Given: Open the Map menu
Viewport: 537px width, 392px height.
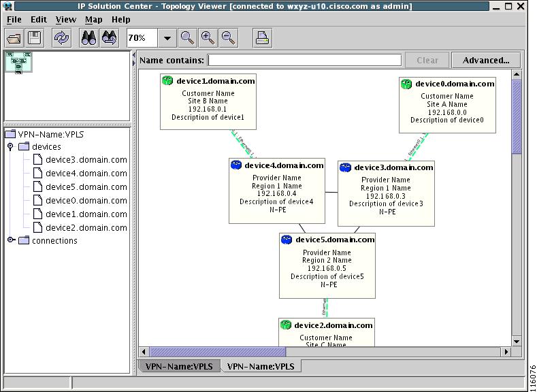Looking at the screenshot, I should click(93, 20).
